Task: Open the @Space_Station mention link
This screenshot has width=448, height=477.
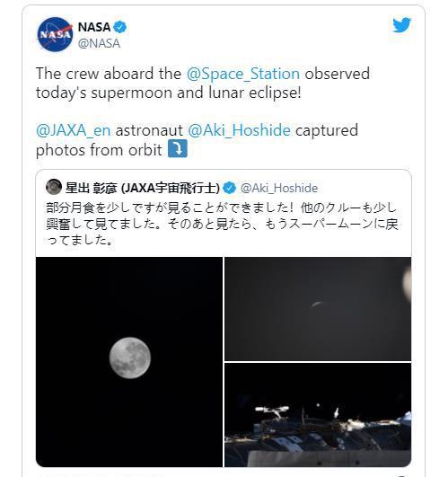Action: (243, 74)
